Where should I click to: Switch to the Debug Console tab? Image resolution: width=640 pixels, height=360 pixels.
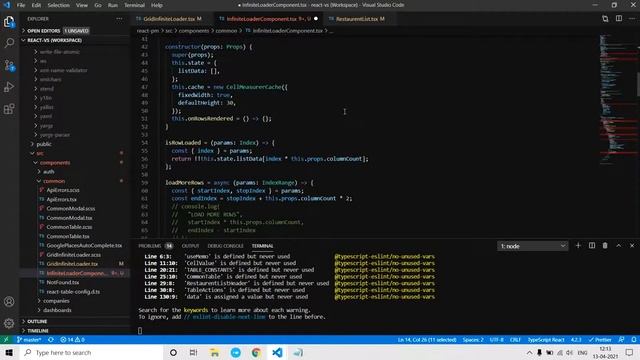click(225, 246)
